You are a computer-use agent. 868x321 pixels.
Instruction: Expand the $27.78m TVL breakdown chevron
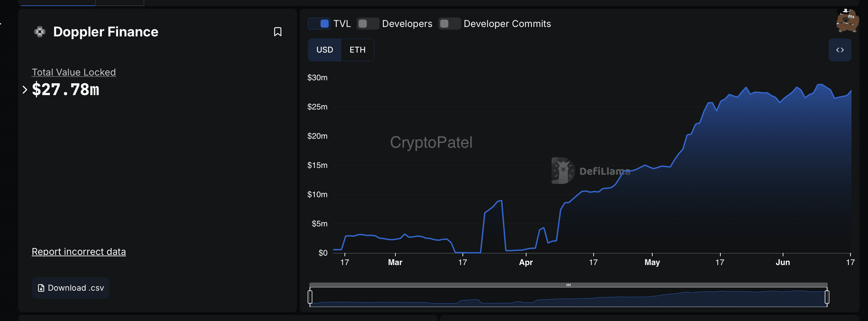coord(25,90)
